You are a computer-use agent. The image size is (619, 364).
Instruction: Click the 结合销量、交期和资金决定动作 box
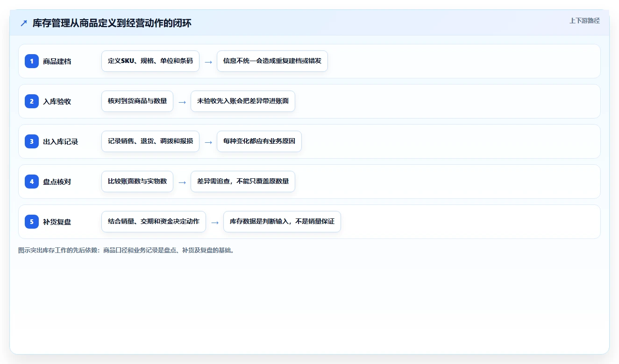pos(154,222)
